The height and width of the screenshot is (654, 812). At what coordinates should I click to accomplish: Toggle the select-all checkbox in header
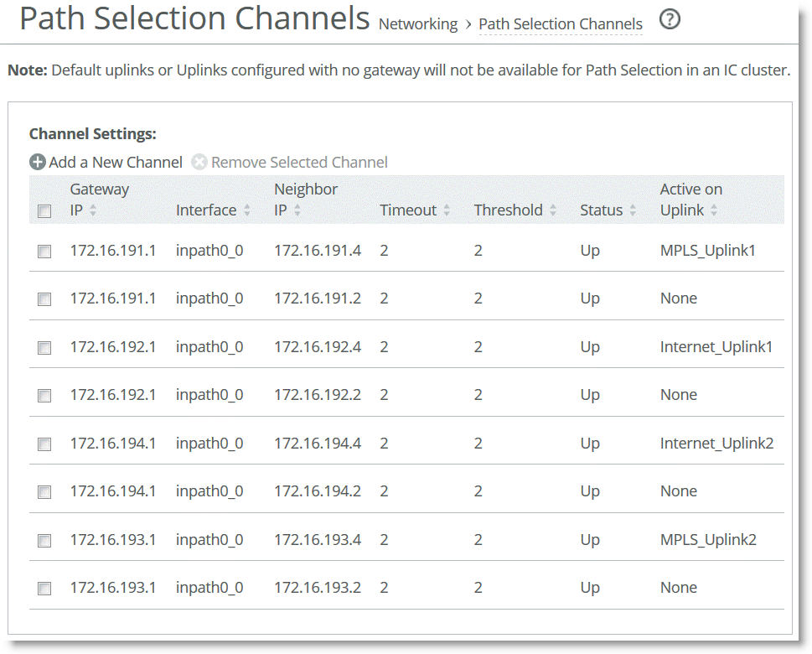(x=44, y=211)
